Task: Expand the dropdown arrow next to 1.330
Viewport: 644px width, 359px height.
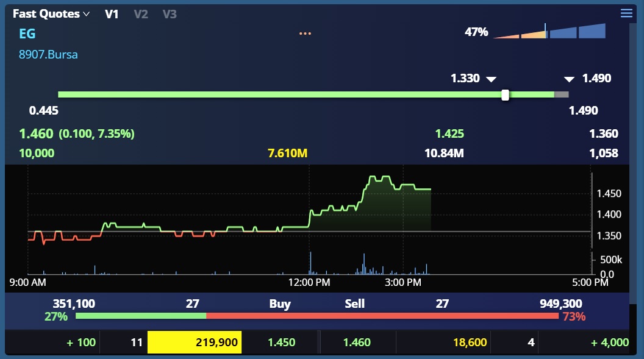Action: pos(492,79)
